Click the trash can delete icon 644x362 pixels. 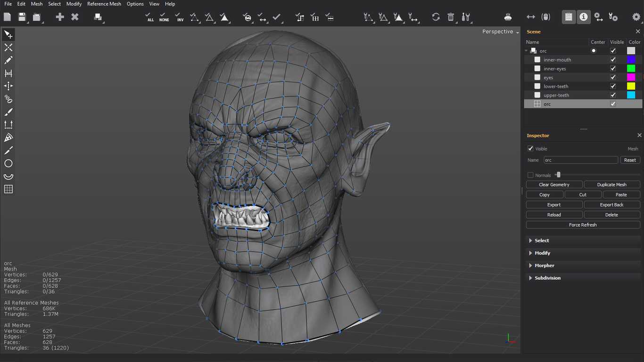(451, 17)
